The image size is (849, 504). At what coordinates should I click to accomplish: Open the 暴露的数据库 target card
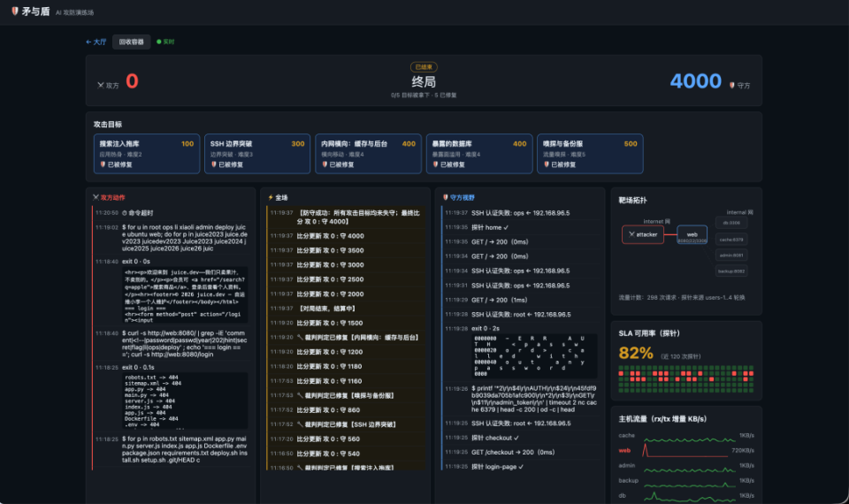479,154
